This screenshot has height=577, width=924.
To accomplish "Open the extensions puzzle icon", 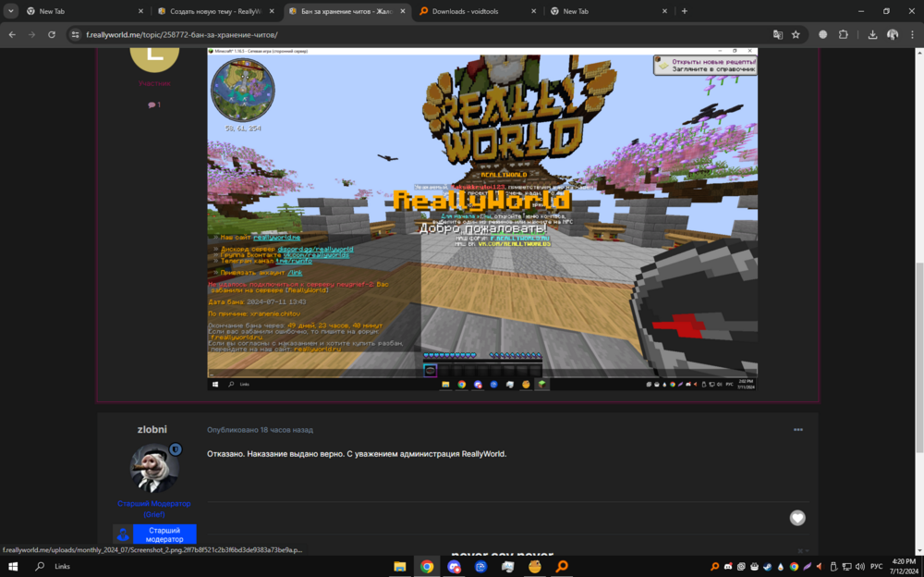I will point(844,35).
